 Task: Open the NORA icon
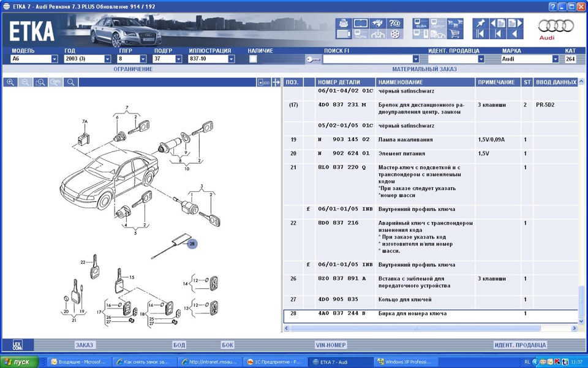361,34
